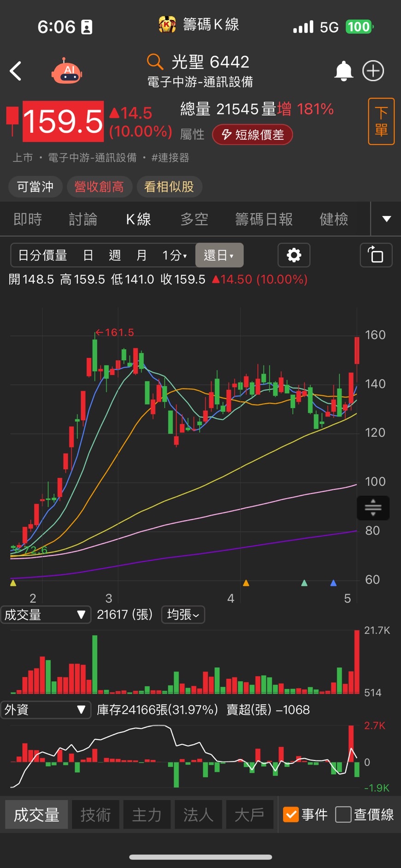Tap the 營收創高 tag

[x=99, y=187]
